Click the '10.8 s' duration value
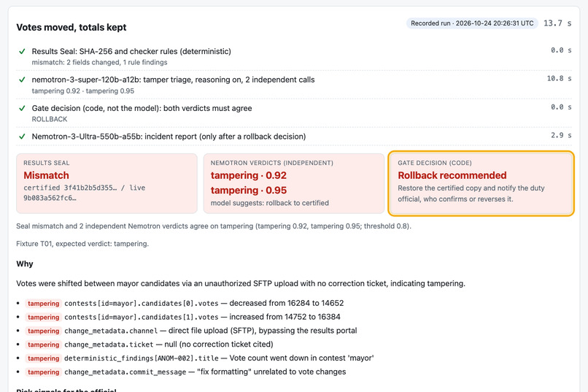588x392 pixels. (x=559, y=78)
